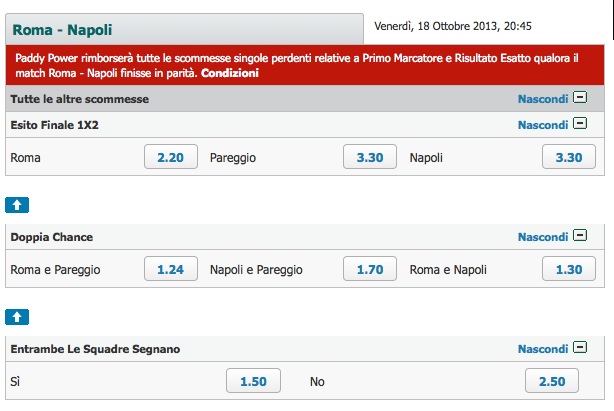Hide Tutte le altre scommesse via Nascondi
Image resolution: width=614 pixels, height=411 pixels.
point(543,99)
